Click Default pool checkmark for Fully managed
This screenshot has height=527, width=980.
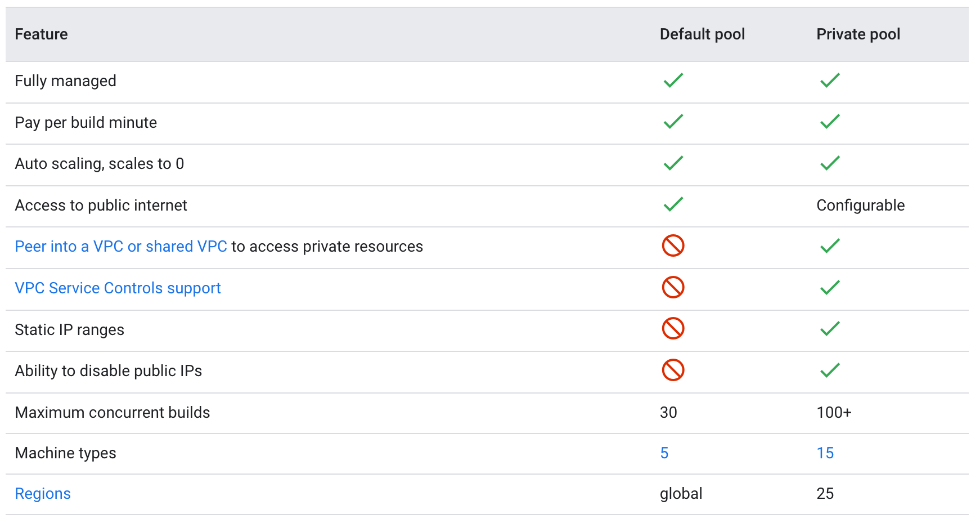coord(673,81)
